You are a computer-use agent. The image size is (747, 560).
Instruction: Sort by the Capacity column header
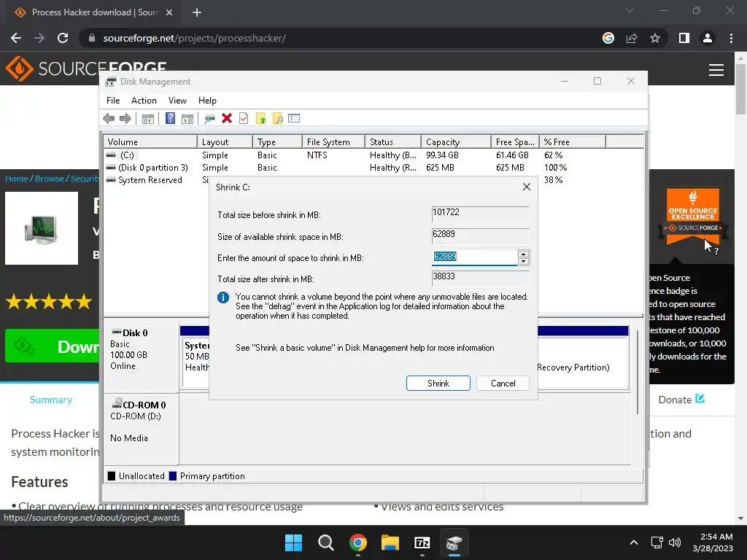[456, 142]
